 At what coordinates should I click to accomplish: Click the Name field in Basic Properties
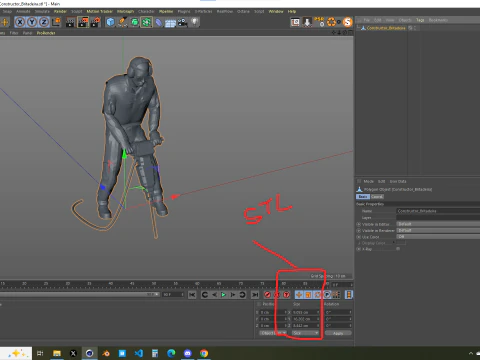pyautogui.click(x=438, y=211)
